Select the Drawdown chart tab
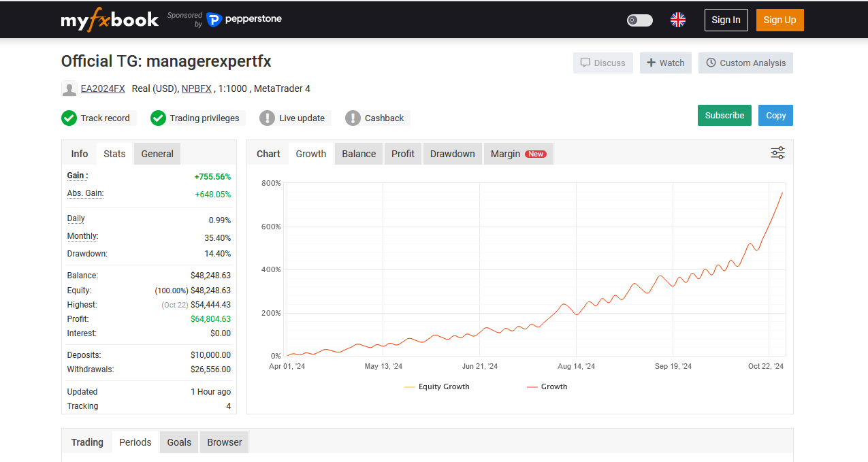 [x=453, y=154]
